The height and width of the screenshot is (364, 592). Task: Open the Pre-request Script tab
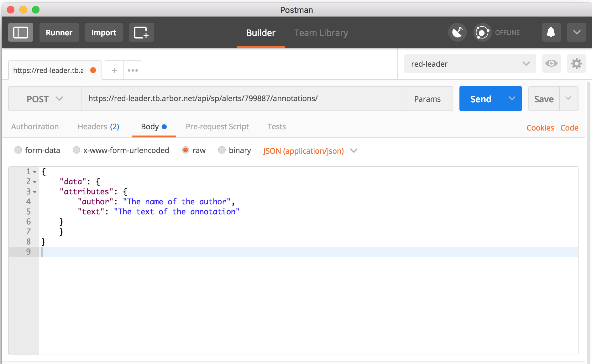tap(217, 126)
